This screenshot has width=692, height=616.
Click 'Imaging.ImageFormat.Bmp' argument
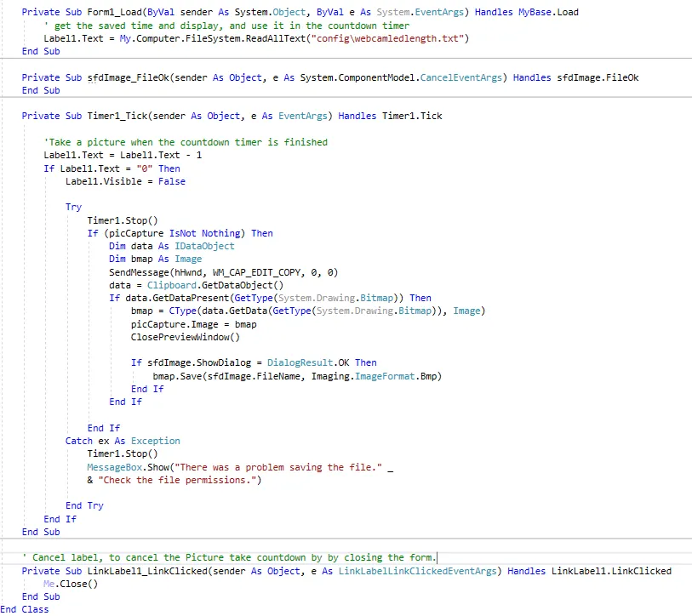click(374, 376)
